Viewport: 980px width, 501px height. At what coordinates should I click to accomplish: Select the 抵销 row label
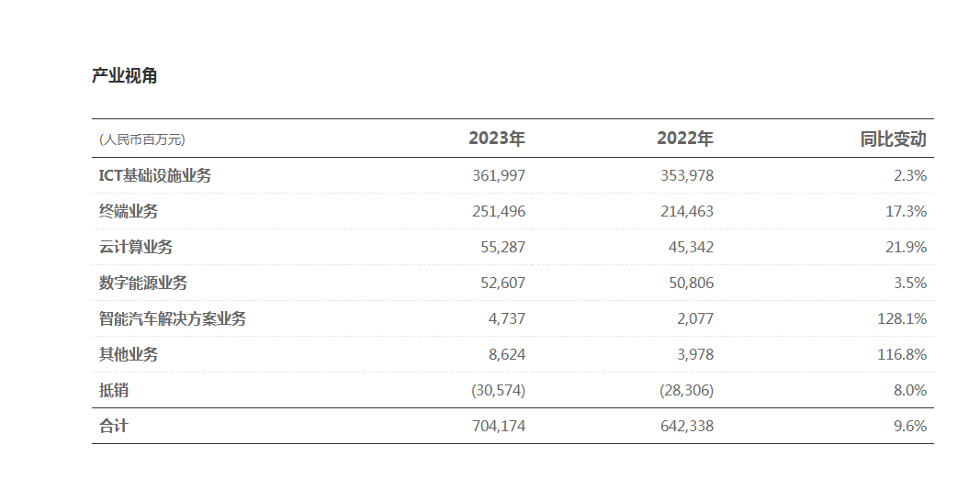point(114,390)
